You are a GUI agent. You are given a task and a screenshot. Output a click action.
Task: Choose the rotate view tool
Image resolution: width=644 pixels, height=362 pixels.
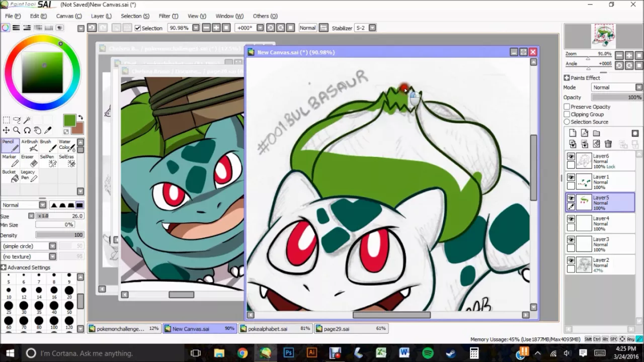(x=27, y=131)
